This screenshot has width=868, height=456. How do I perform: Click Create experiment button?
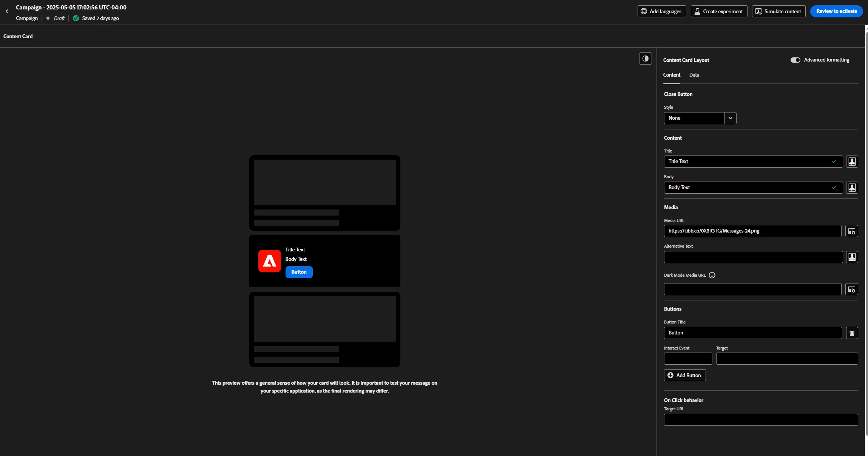(x=718, y=11)
